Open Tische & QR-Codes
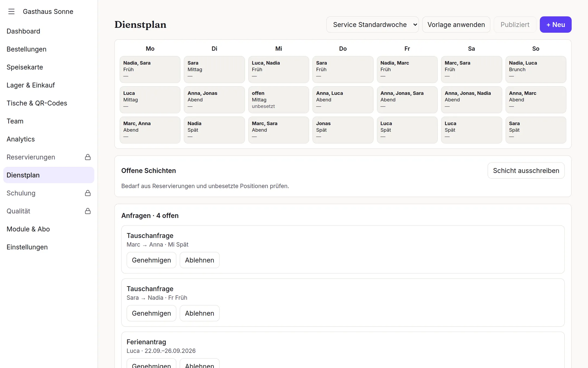588x368 pixels. [49, 103]
